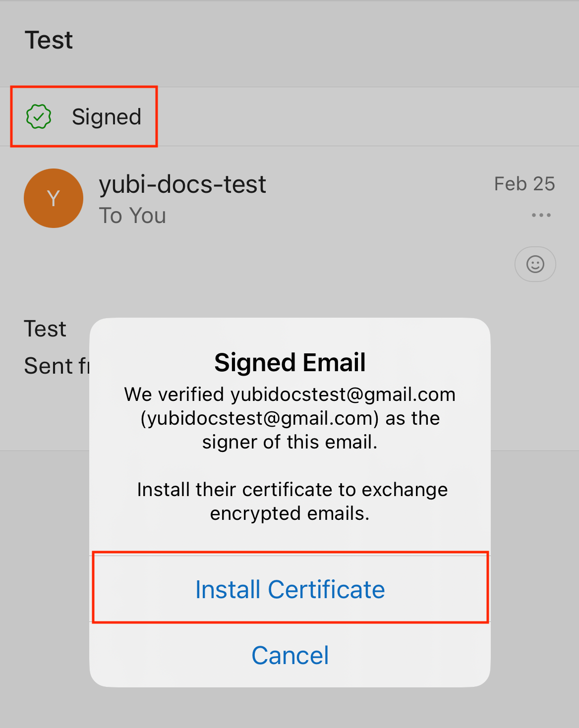Click "Install their certificate to exchange" text
Screen dimensions: 579x728
[x=292, y=490]
